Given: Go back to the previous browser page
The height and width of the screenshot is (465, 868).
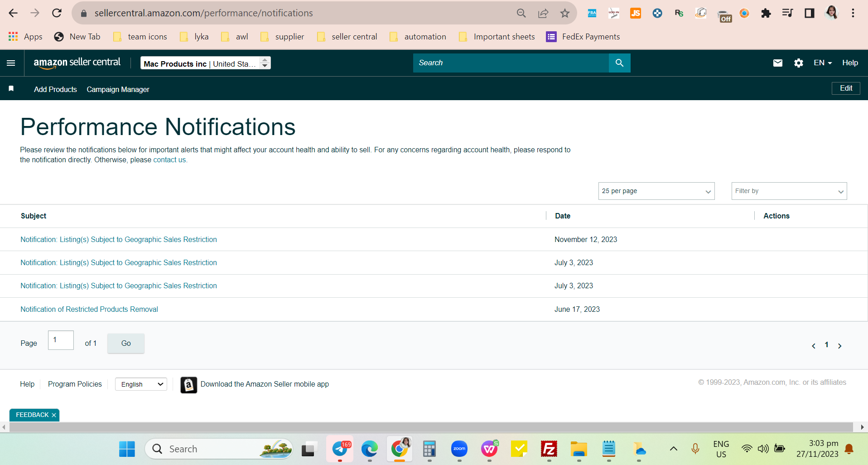Looking at the screenshot, I should 13,13.
